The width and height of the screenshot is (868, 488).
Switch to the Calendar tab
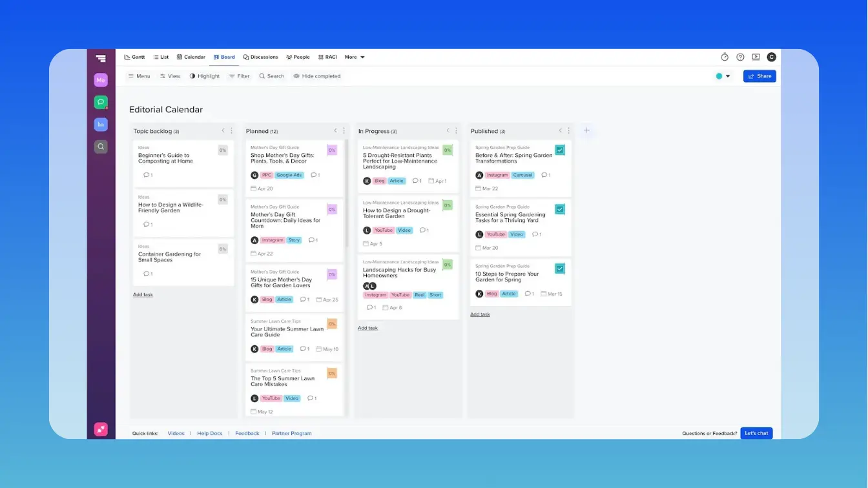(x=191, y=57)
